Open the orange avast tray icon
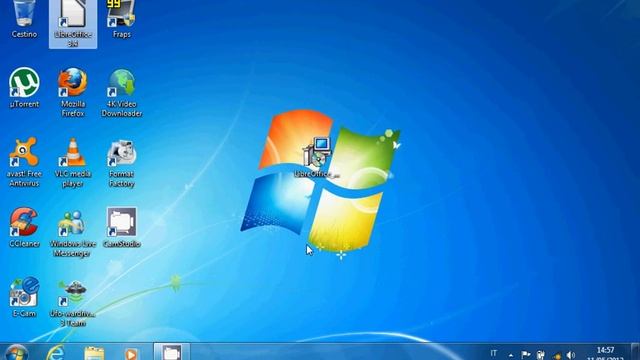Image resolution: width=640 pixels, height=360 pixels. coord(556,356)
